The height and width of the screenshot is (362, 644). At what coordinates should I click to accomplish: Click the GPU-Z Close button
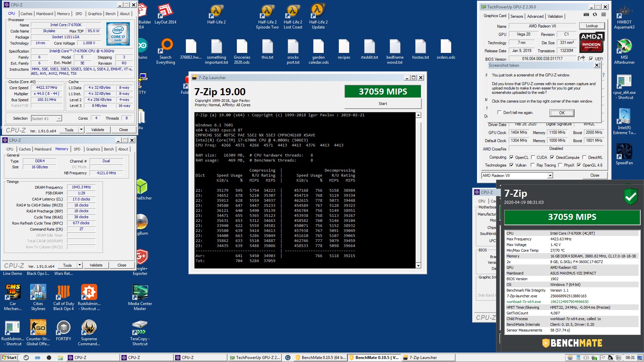click(x=595, y=175)
